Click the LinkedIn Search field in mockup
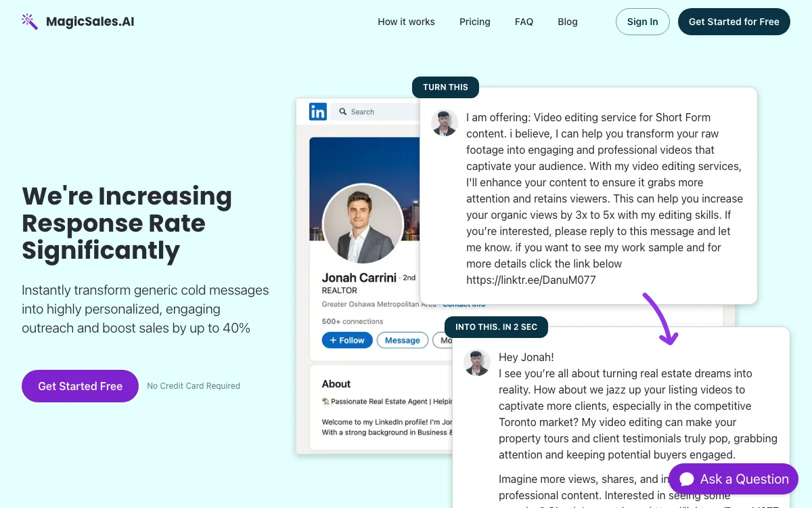This screenshot has height=508, width=812. coord(376,112)
